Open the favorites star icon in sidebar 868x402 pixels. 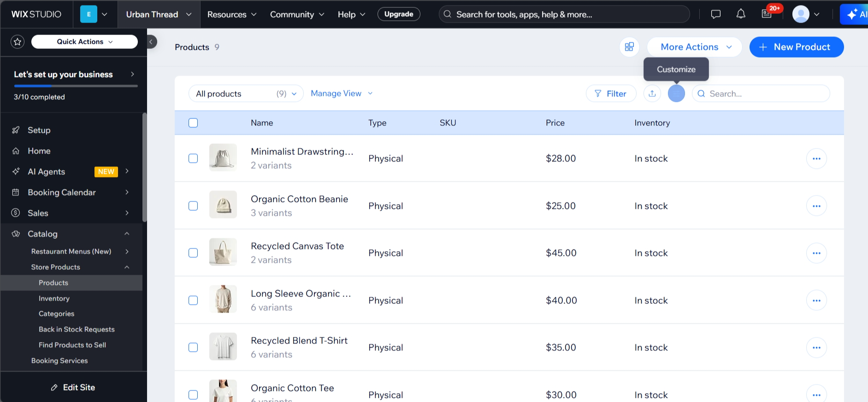click(18, 42)
